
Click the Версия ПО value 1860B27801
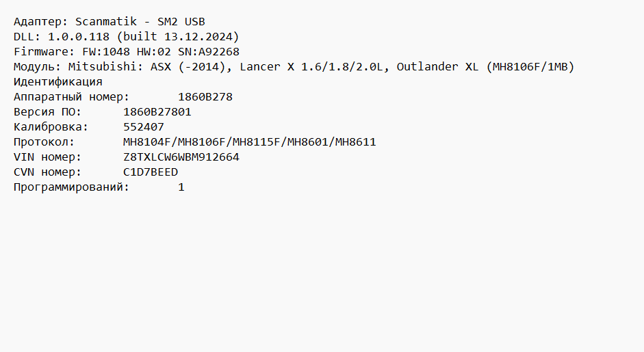pos(157,112)
